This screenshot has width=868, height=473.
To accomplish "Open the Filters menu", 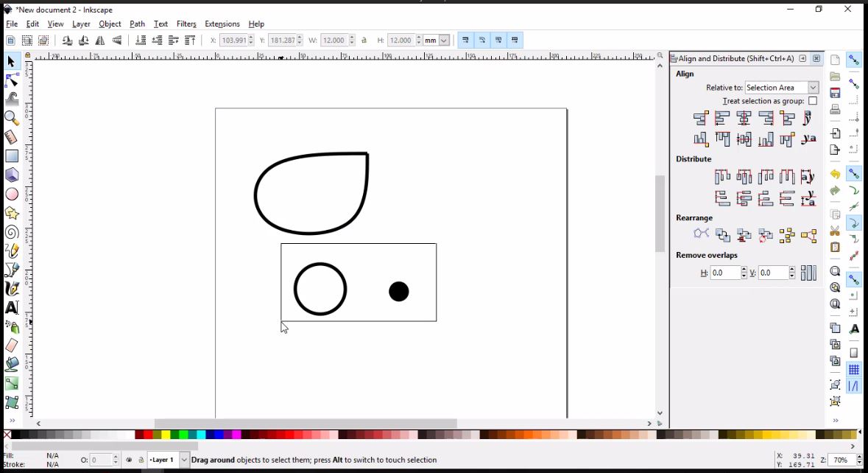I will pos(186,24).
